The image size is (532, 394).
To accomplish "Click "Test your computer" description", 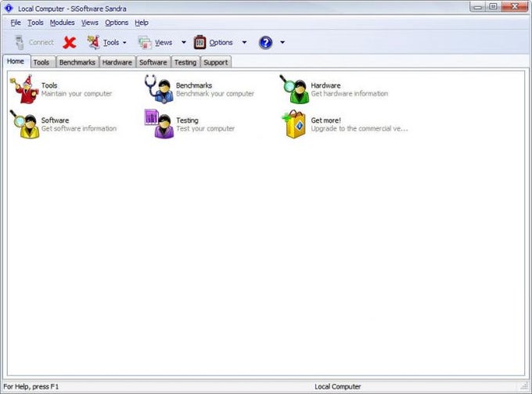I will pyautogui.click(x=205, y=128).
